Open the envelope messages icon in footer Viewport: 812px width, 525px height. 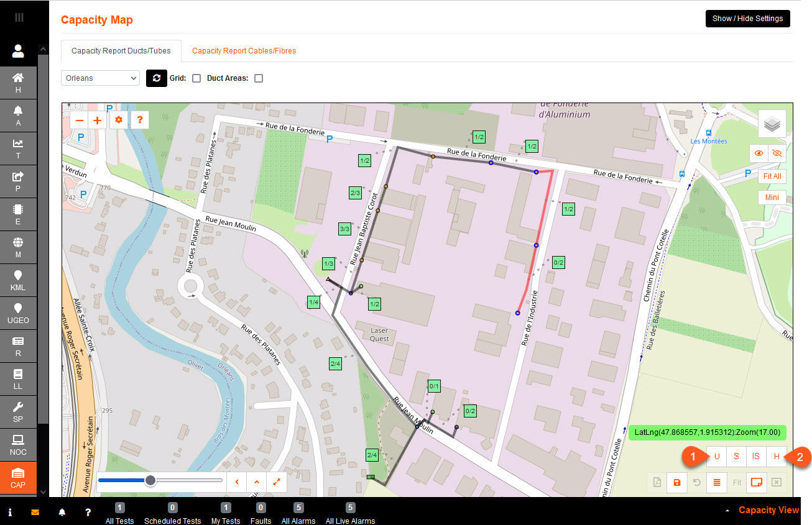(35, 513)
